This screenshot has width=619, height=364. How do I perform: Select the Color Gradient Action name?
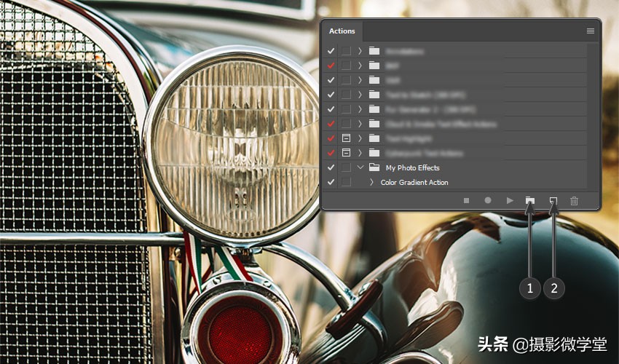click(x=414, y=183)
